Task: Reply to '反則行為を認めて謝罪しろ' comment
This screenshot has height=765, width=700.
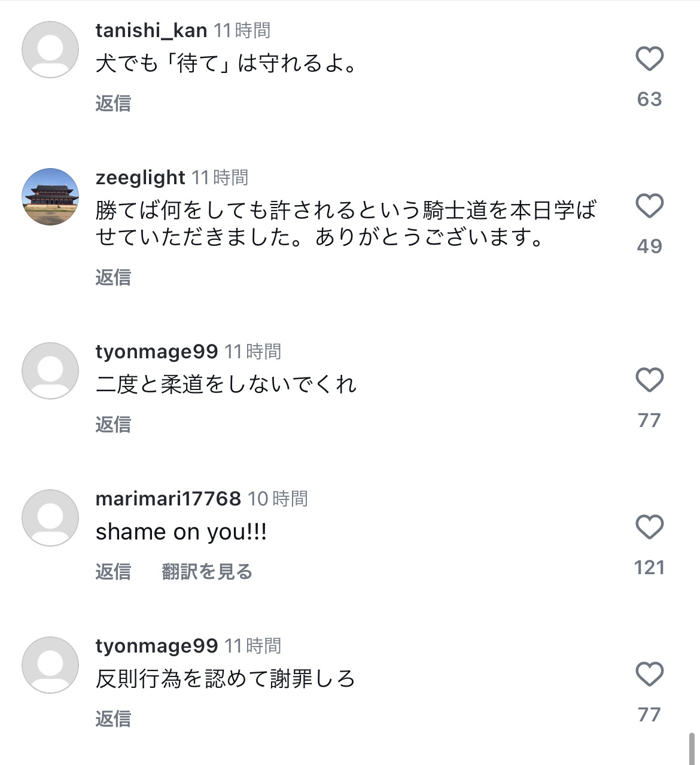Action: [x=113, y=719]
